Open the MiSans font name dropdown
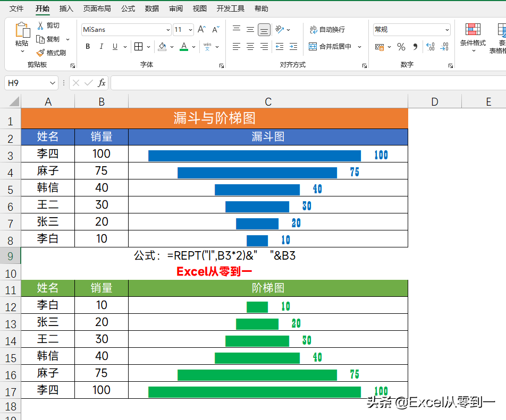Image resolution: width=506 pixels, height=420 pixels. coord(168,30)
